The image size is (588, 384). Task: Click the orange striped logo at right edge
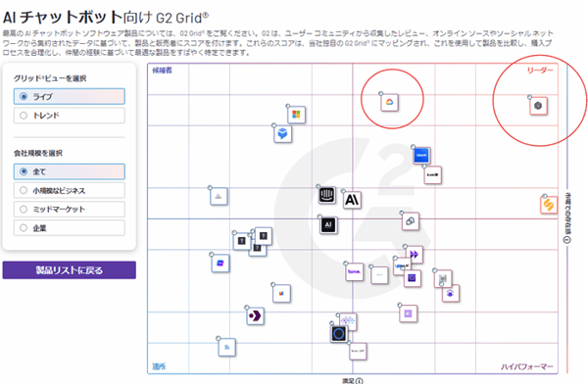549,205
